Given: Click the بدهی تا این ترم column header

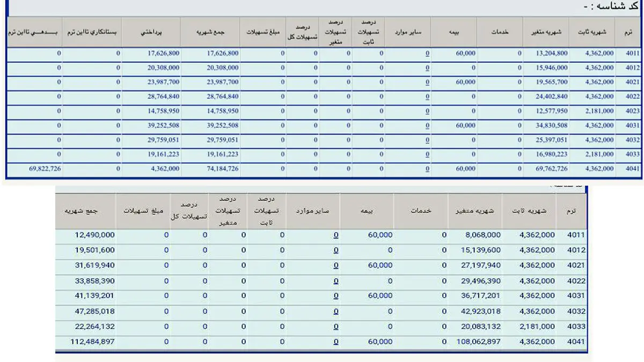Looking at the screenshot, I should (33, 32).
